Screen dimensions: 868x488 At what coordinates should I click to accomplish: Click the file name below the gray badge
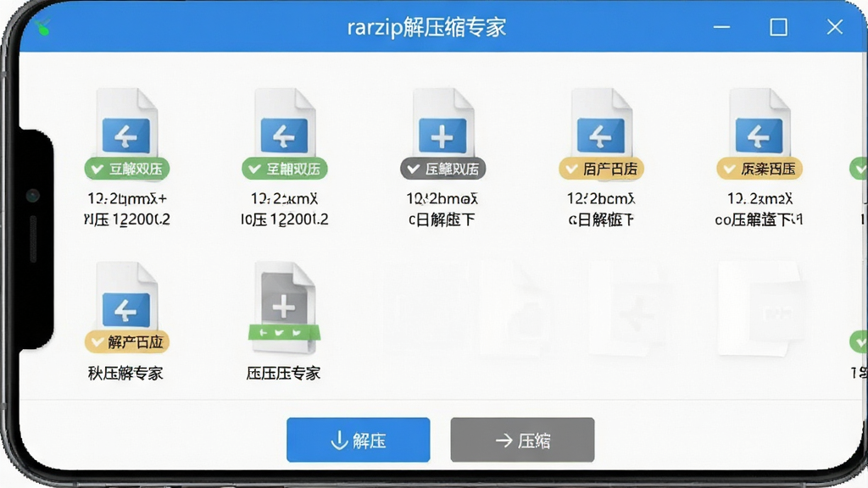[x=442, y=209]
